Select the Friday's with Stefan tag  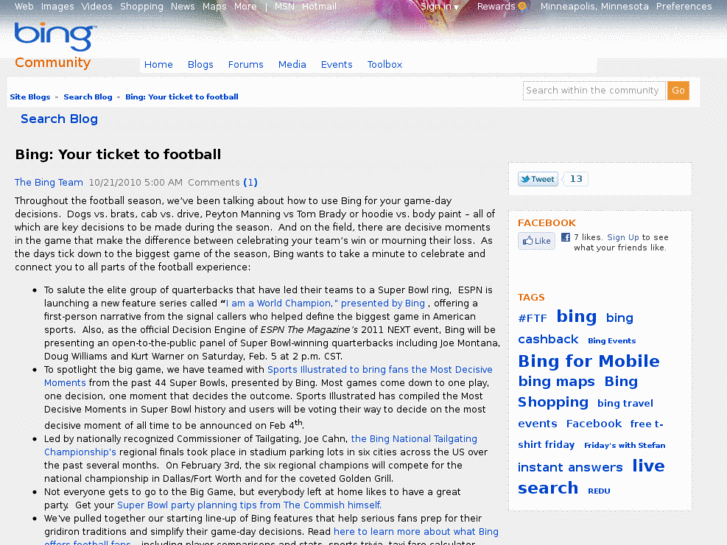[625, 445]
